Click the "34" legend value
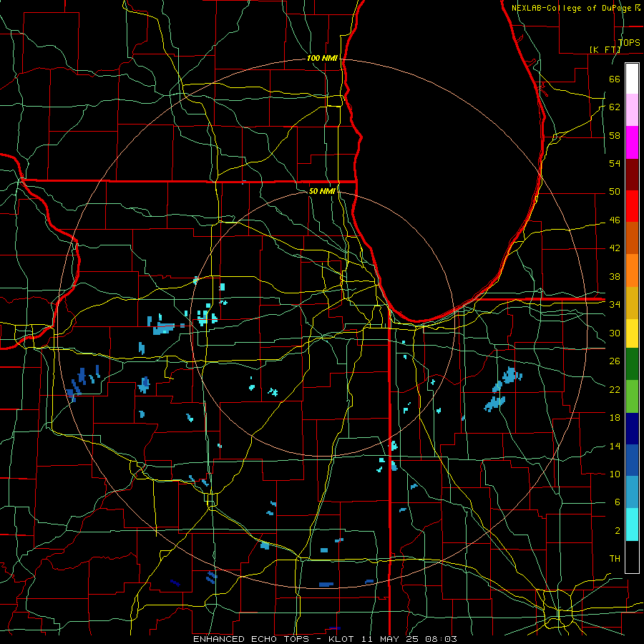Viewport: 644px width, 644px height. (x=615, y=304)
